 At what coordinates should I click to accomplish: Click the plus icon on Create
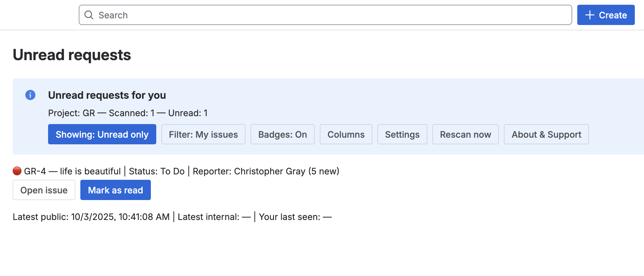[x=590, y=15]
